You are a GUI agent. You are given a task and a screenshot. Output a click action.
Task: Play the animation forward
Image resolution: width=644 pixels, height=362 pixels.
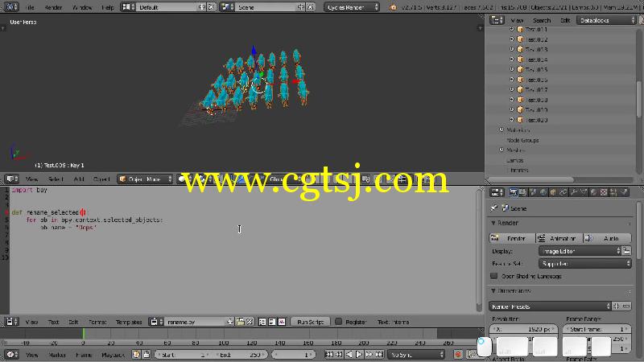tap(359, 355)
